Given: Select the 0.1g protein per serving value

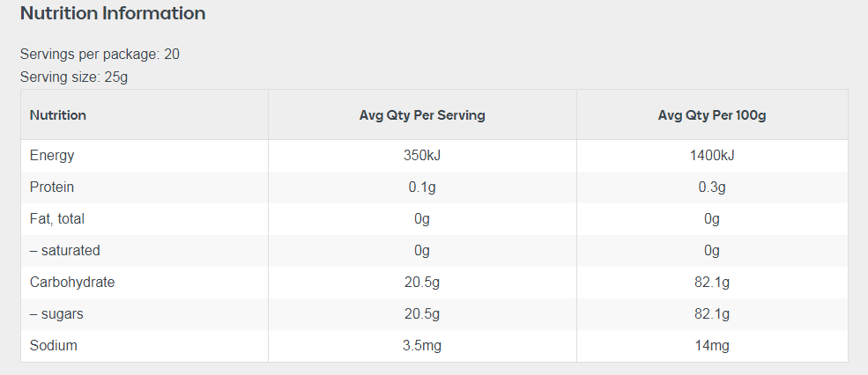Looking at the screenshot, I should click(x=422, y=187).
